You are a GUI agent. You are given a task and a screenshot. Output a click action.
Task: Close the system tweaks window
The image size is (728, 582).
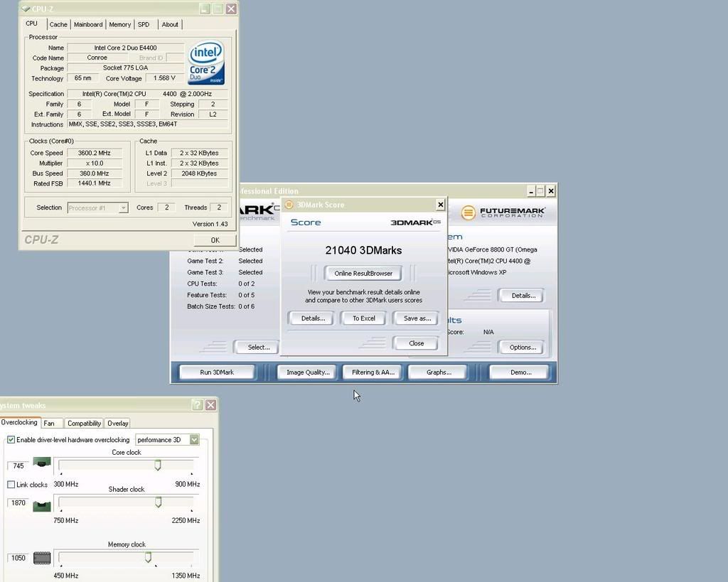pos(210,405)
